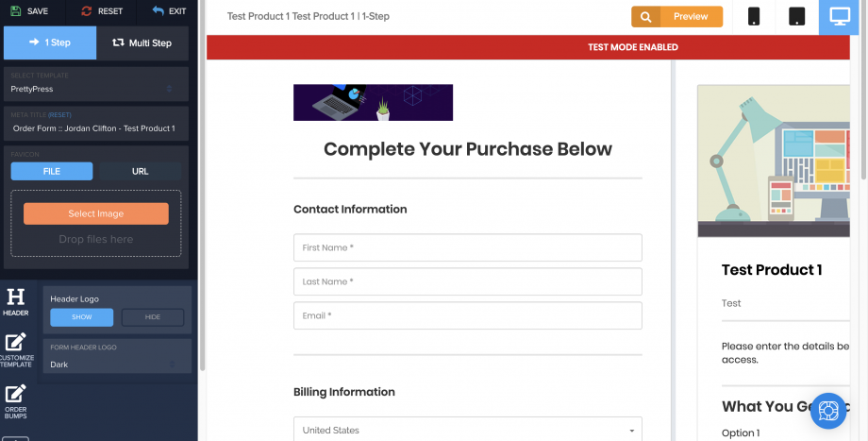868x441 pixels.
Task: Open the blue help lifebuoy widget
Action: (x=828, y=411)
